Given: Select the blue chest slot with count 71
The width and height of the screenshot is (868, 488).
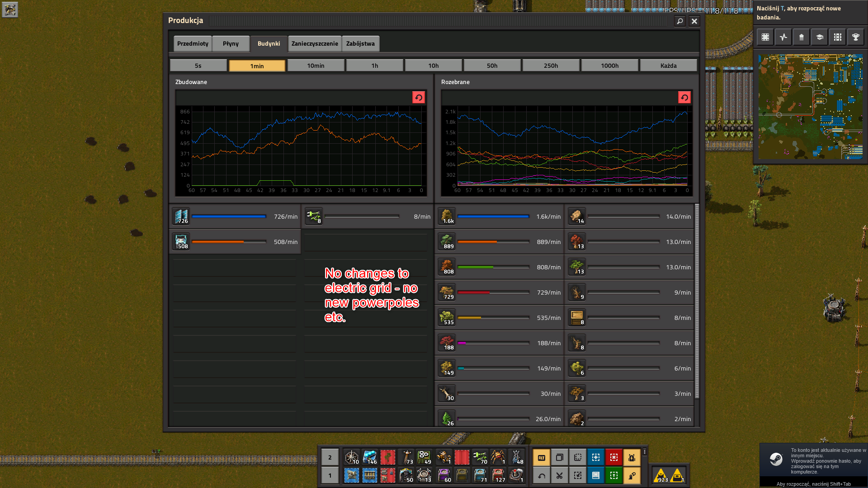Looking at the screenshot, I should (x=480, y=475).
